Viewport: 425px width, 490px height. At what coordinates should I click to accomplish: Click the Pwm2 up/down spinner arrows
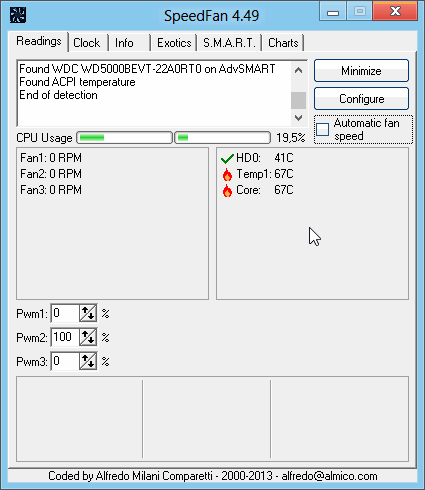[x=88, y=337]
